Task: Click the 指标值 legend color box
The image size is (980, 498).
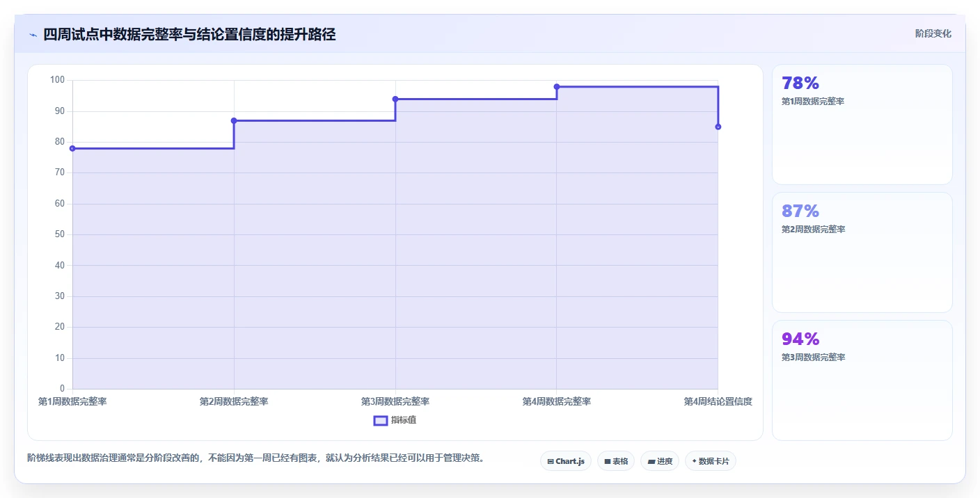Action: (381, 420)
